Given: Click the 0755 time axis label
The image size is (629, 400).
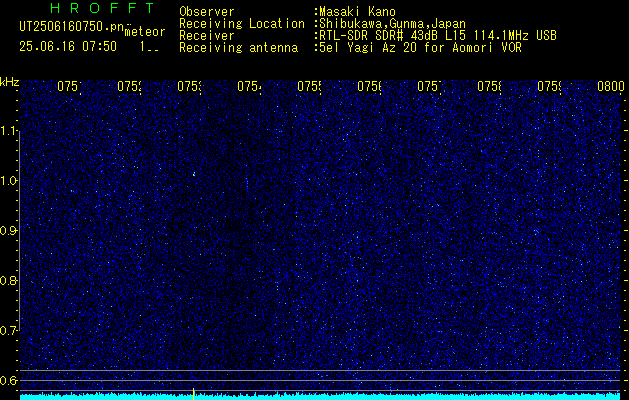Looking at the screenshot, I should (x=309, y=86).
